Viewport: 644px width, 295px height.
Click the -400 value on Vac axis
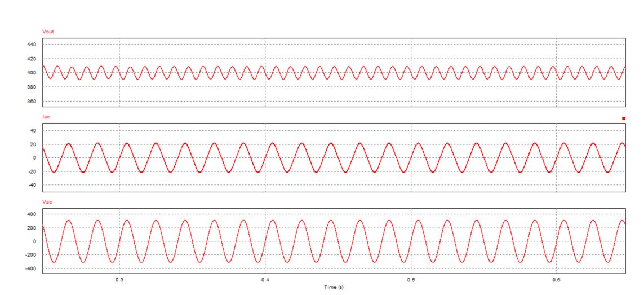point(30,269)
